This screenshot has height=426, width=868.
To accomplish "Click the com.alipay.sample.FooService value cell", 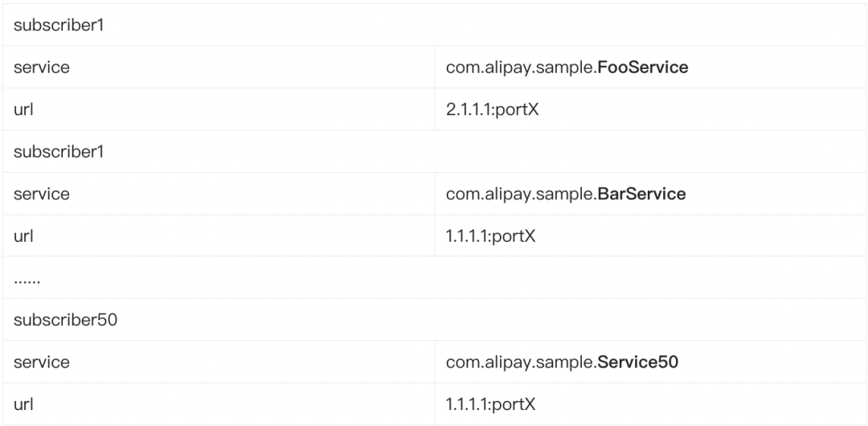I will (x=650, y=67).
